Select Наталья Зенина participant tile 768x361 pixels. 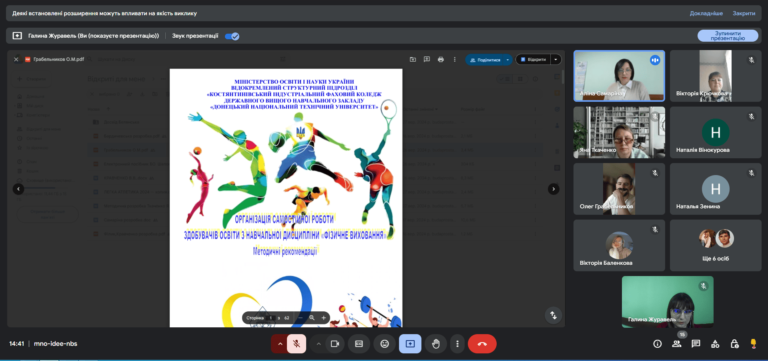pos(716,189)
